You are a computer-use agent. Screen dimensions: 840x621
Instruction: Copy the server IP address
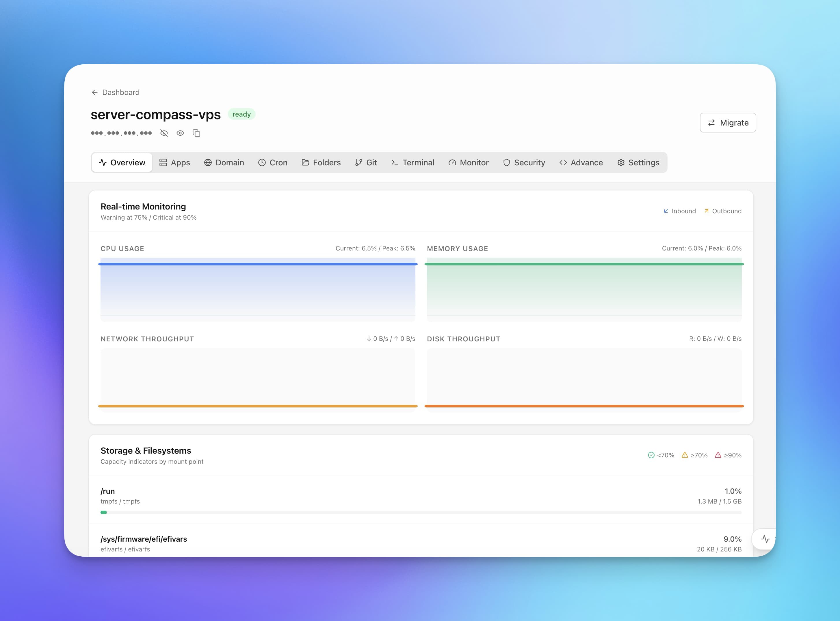pyautogui.click(x=196, y=133)
